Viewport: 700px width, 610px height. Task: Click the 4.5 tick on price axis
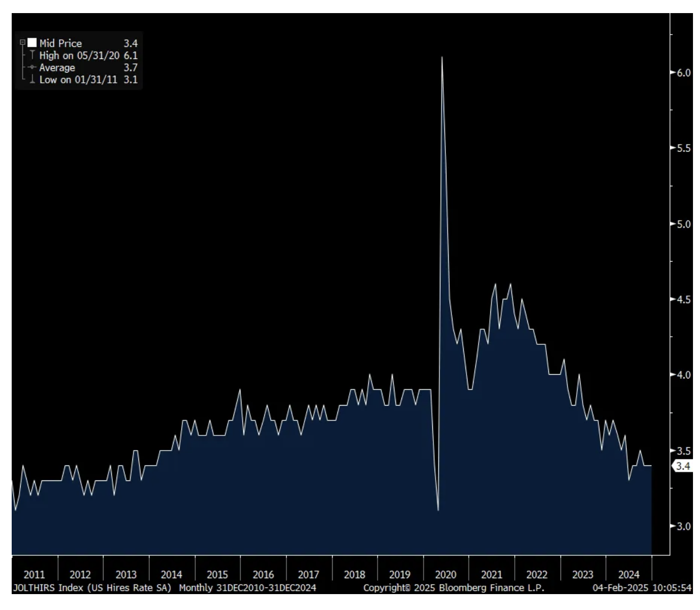click(684, 299)
